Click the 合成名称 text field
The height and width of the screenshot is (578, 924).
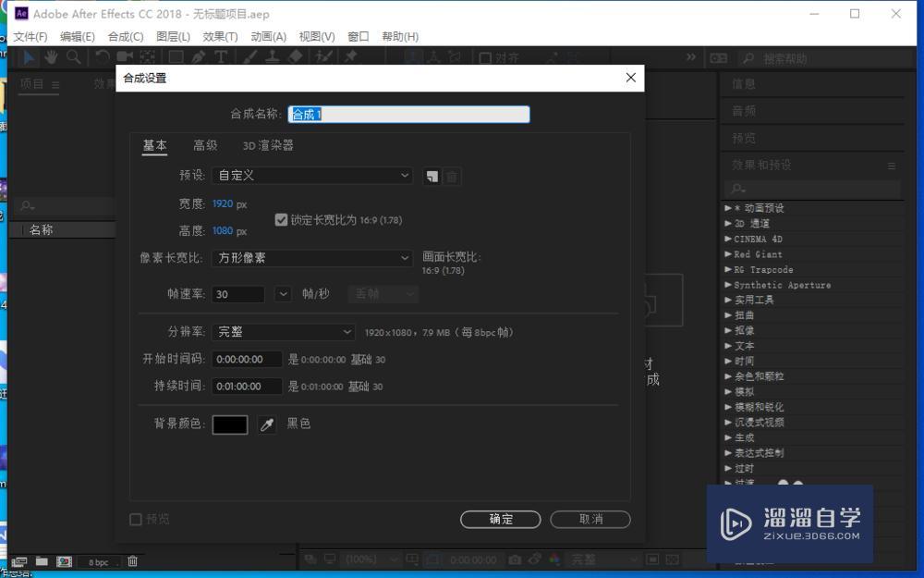[409, 115]
